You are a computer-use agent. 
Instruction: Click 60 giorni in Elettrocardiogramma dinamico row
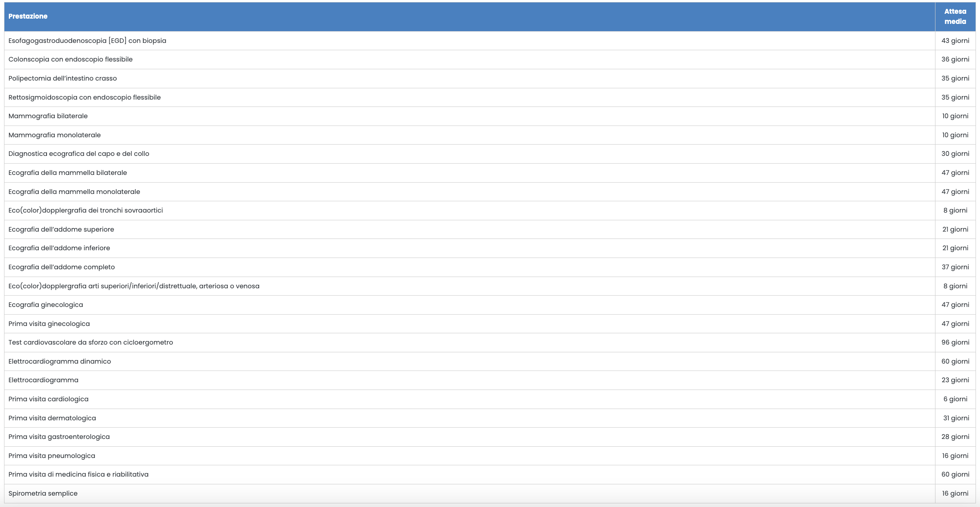coord(955,361)
